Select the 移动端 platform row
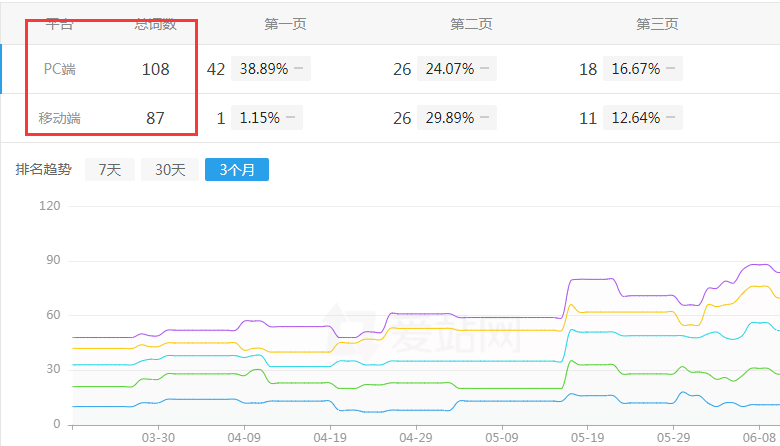The image size is (780, 446). [60, 118]
